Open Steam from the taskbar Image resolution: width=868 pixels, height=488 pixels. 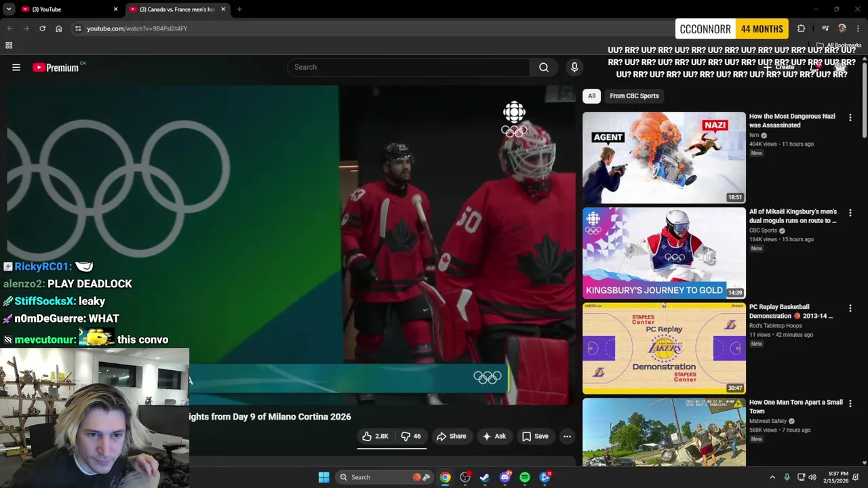point(485,477)
